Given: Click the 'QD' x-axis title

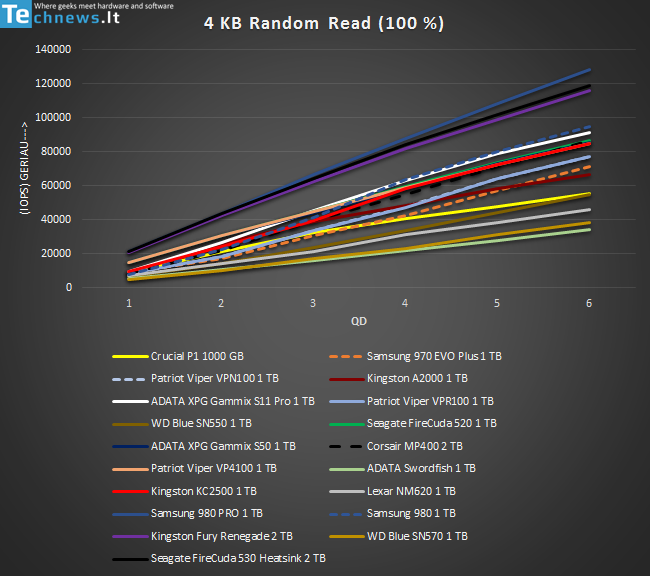Looking at the screenshot, I should (x=359, y=321).
